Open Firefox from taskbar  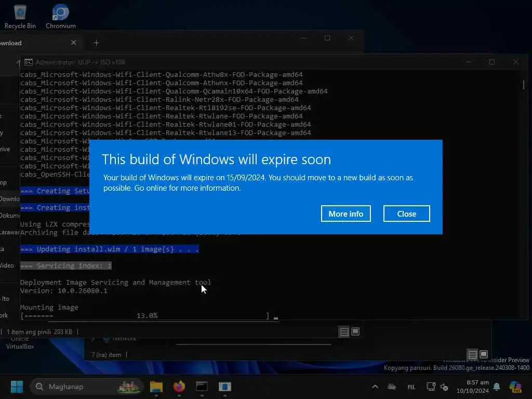(179, 387)
